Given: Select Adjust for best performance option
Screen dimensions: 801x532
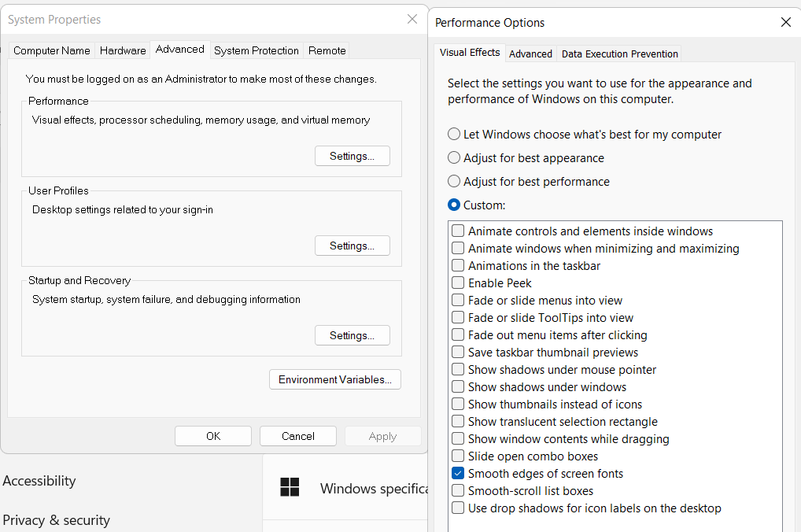Looking at the screenshot, I should 454,182.
